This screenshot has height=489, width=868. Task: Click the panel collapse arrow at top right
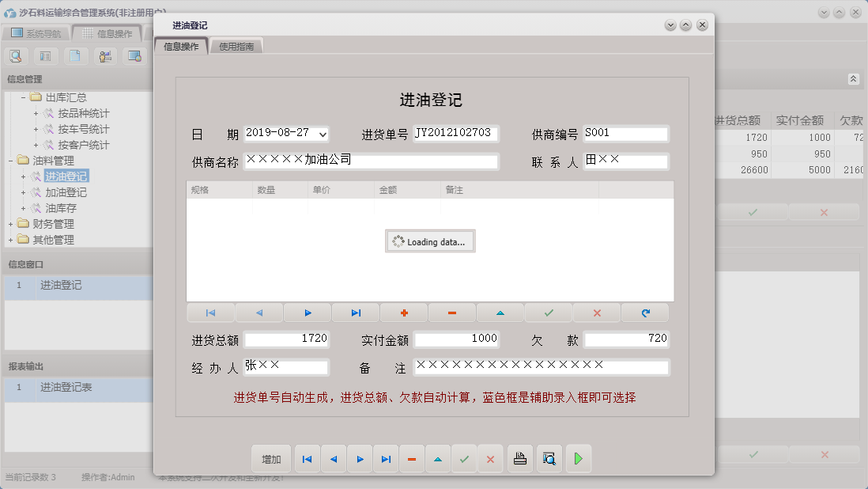pos(853,79)
